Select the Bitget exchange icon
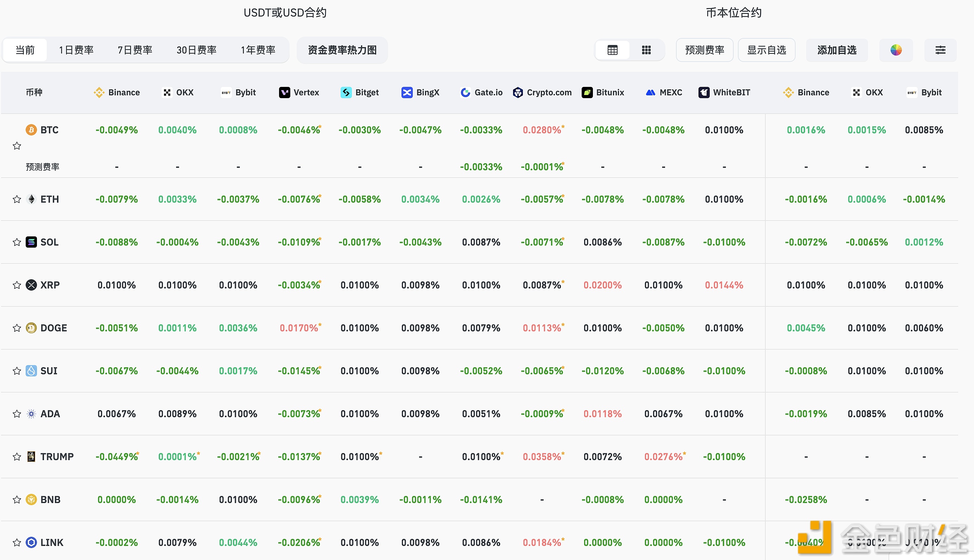The width and height of the screenshot is (974, 560). tap(346, 92)
